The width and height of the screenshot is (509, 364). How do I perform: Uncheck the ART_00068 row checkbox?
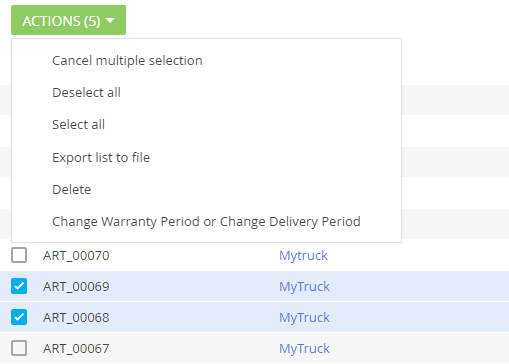19,317
